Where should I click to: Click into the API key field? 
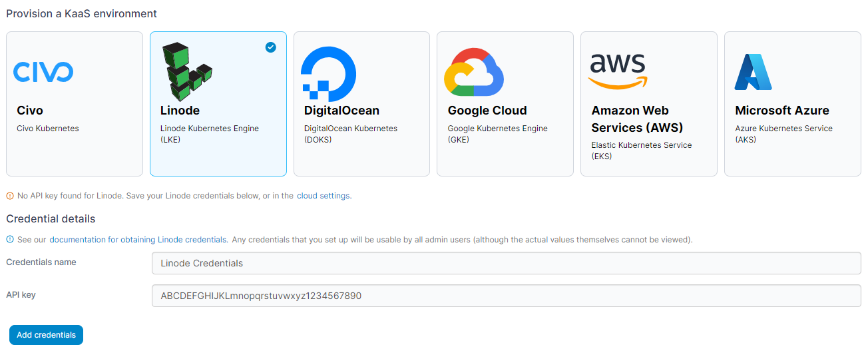click(507, 296)
